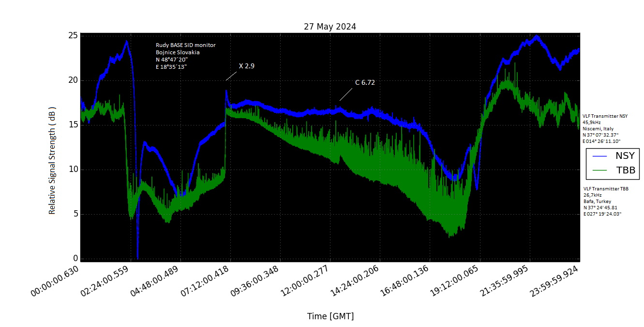Select the C 6.72 flare annotation label

(365, 82)
